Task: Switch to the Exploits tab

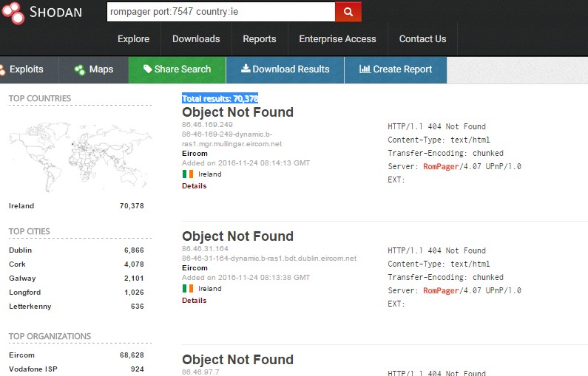Action: tap(29, 69)
